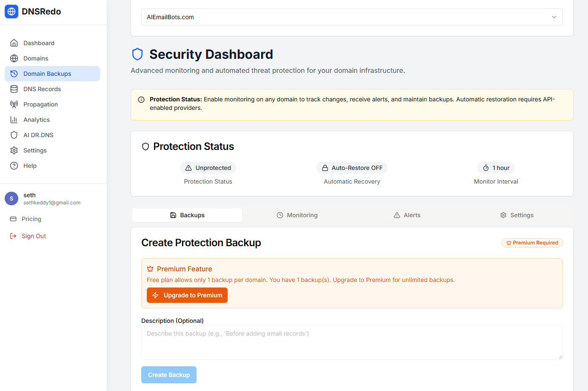
Task: Click the Dashboard home icon in sidebar
Action: [x=14, y=43]
